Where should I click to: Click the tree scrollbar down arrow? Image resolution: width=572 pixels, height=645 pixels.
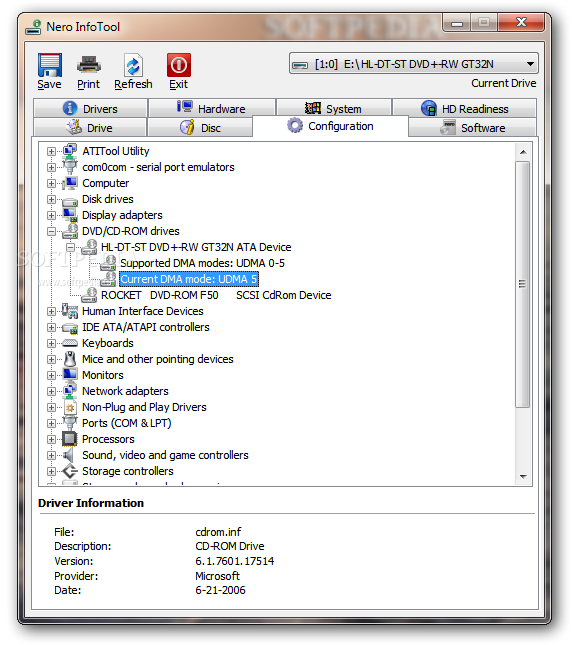pos(523,476)
